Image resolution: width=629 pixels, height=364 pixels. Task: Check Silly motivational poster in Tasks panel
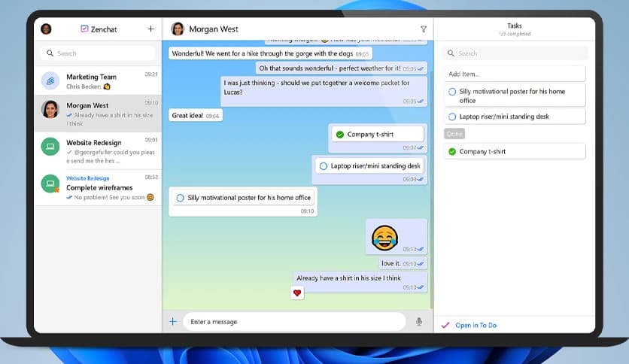[x=452, y=92]
